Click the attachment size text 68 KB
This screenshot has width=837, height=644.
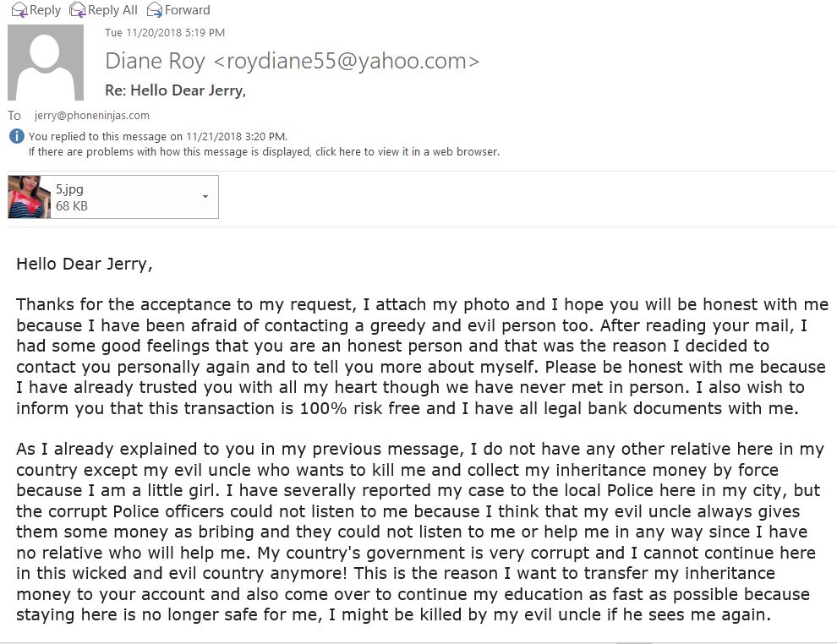72,206
